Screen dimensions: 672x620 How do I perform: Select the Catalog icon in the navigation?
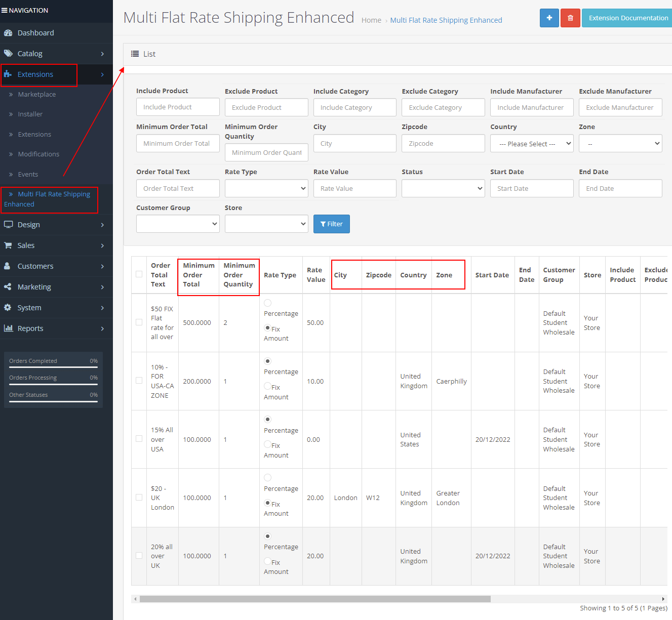8,53
